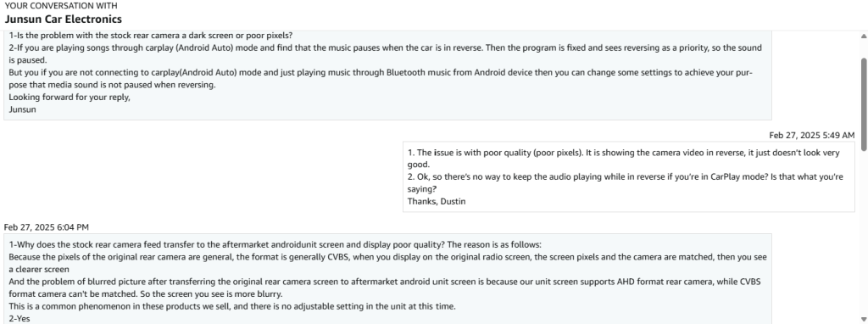Click the vertical scrollbar thumb

pos(864,103)
